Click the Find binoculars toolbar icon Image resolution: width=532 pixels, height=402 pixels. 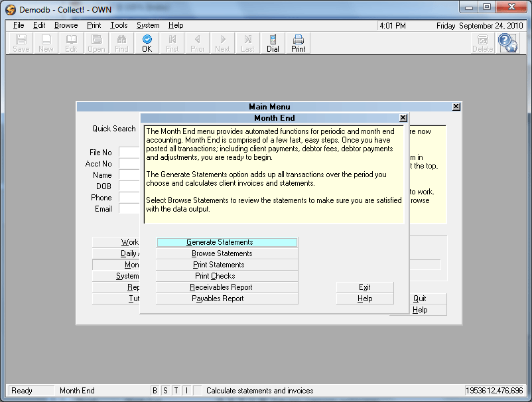click(x=121, y=43)
